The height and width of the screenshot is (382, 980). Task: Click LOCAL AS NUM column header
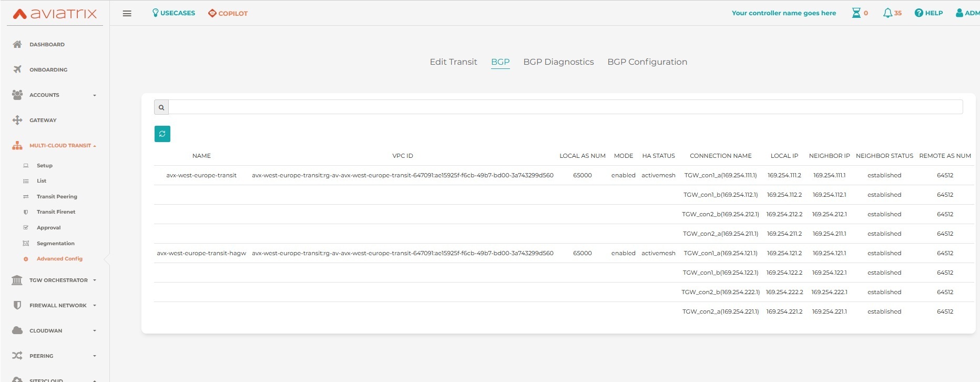[x=582, y=156]
